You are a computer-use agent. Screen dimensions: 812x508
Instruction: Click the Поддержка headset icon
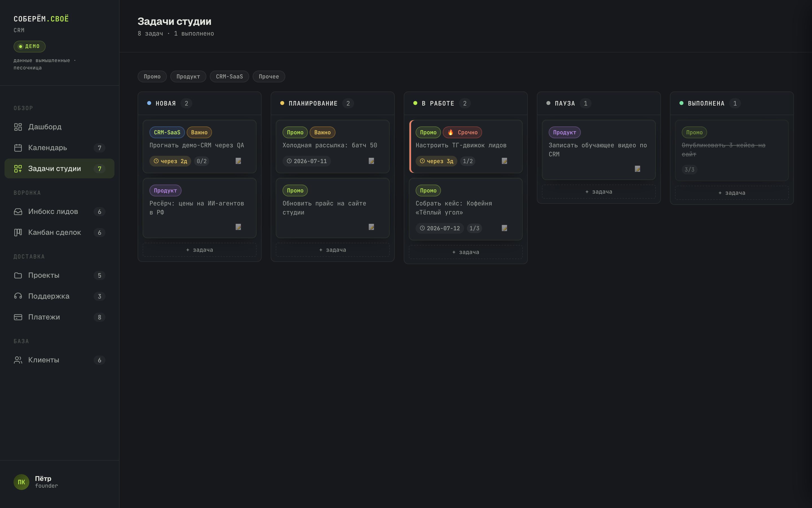tap(18, 296)
